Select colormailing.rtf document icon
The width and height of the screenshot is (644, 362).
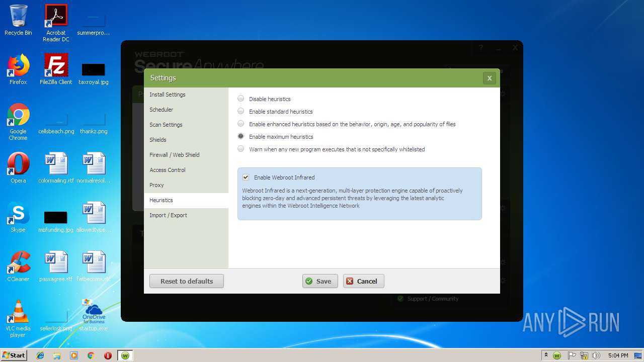tap(56, 168)
